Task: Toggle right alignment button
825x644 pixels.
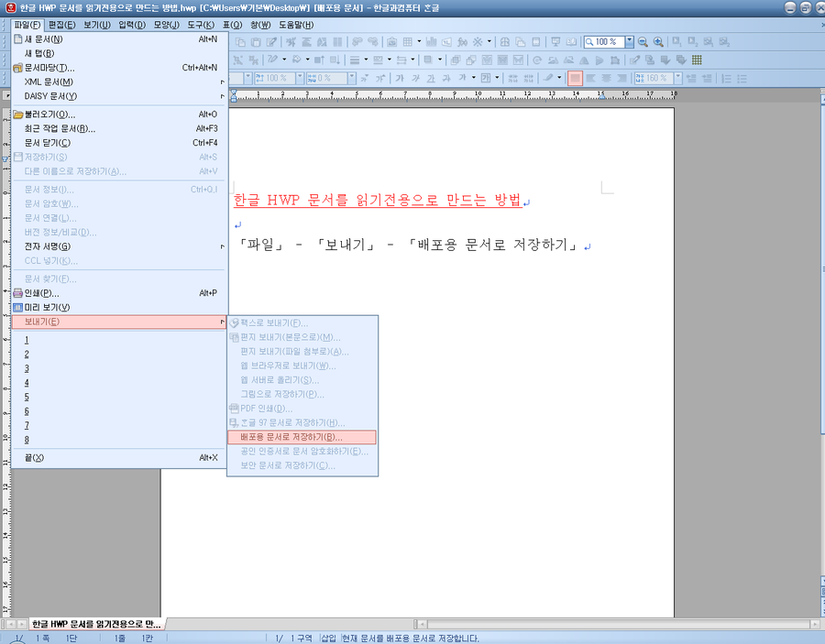Action: [x=621, y=79]
